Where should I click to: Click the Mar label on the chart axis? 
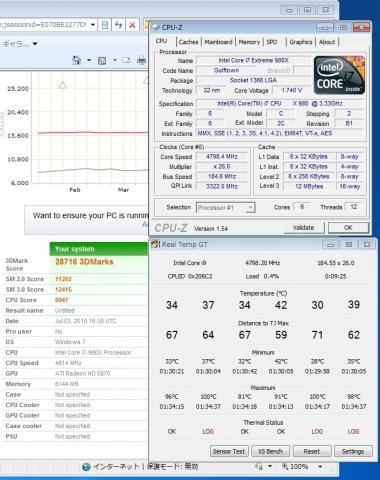click(x=123, y=190)
